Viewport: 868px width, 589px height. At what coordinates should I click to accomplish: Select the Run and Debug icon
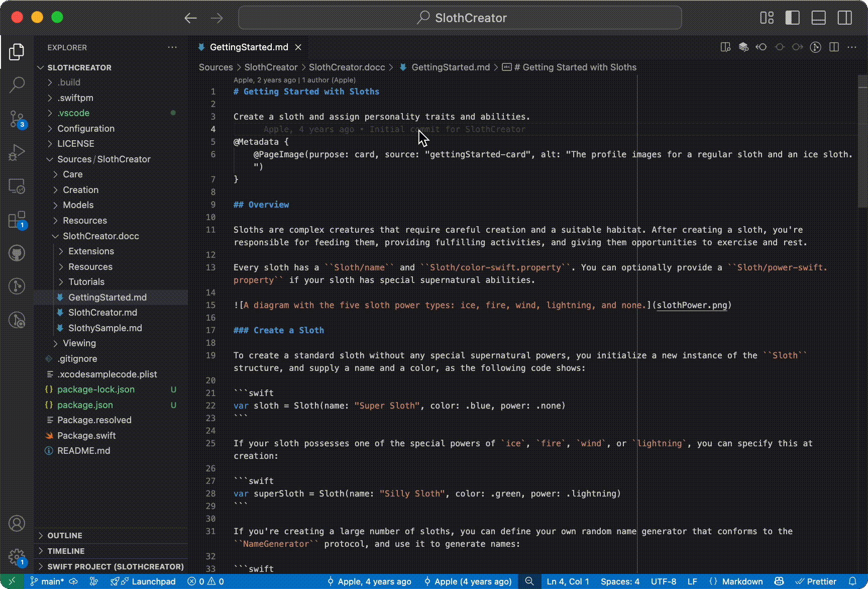[17, 152]
